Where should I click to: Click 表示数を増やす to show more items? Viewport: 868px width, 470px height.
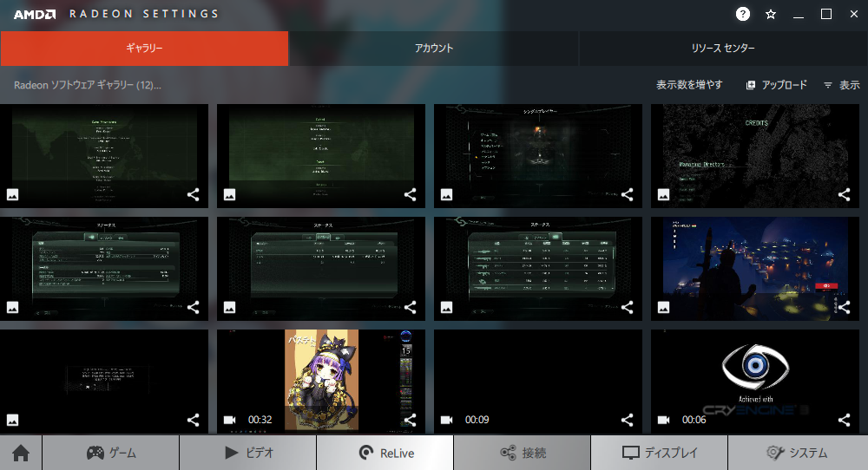[x=689, y=85]
